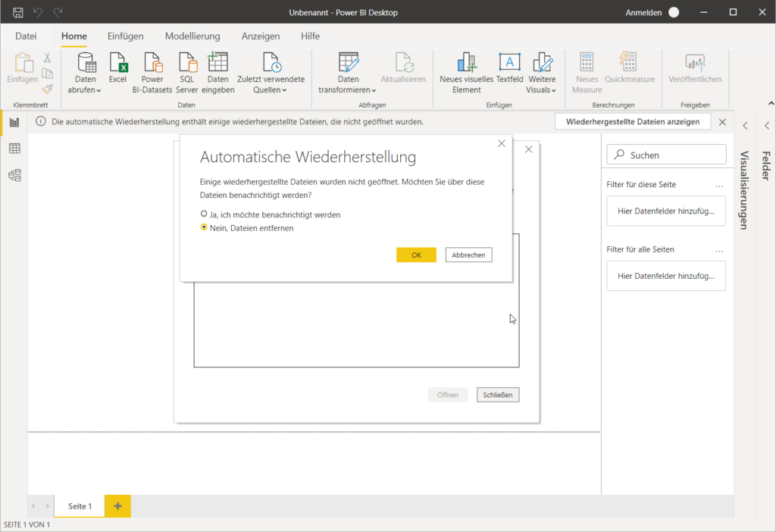This screenshot has height=532, width=776.
Task: Import data from Excel
Action: 117,67
